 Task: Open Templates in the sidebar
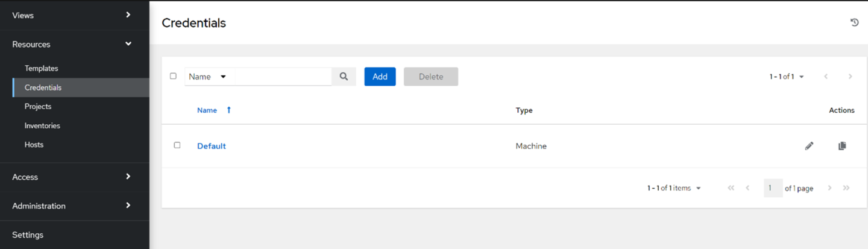coord(42,69)
